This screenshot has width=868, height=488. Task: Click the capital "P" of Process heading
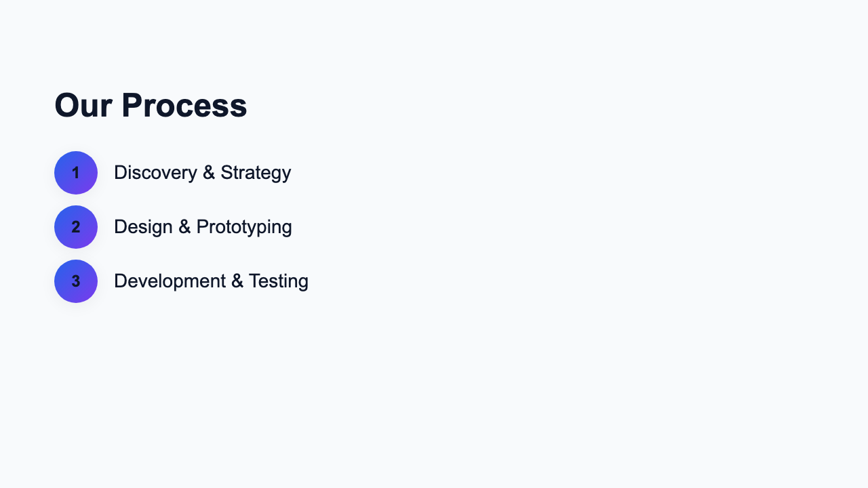coord(133,106)
